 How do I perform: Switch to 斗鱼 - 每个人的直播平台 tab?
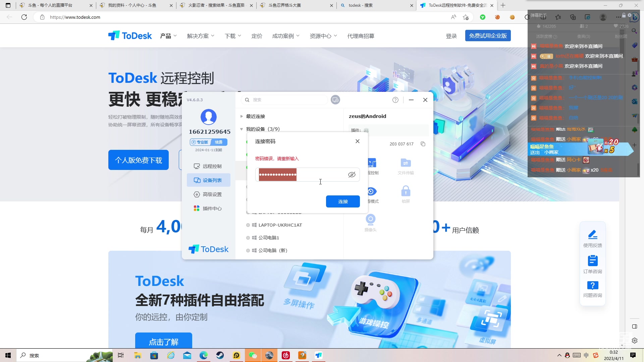[x=55, y=5]
